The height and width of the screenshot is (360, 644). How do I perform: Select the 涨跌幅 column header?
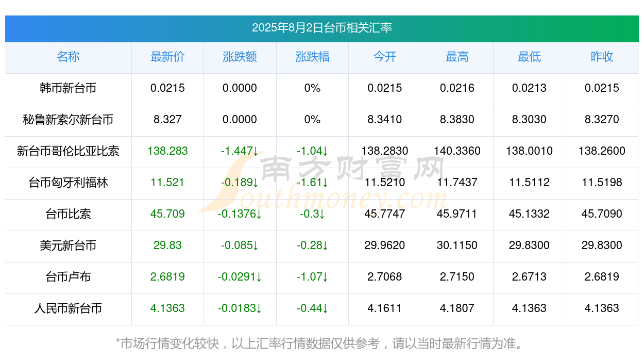312,57
